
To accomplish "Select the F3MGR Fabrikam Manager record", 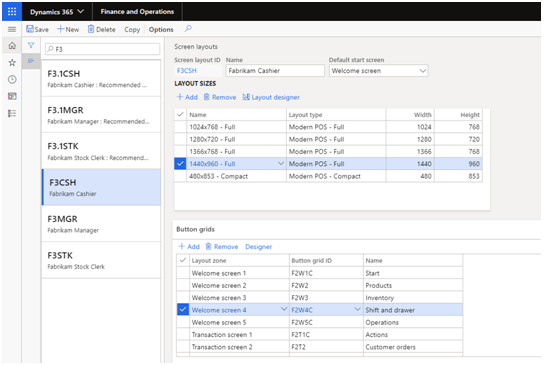I will [x=101, y=223].
